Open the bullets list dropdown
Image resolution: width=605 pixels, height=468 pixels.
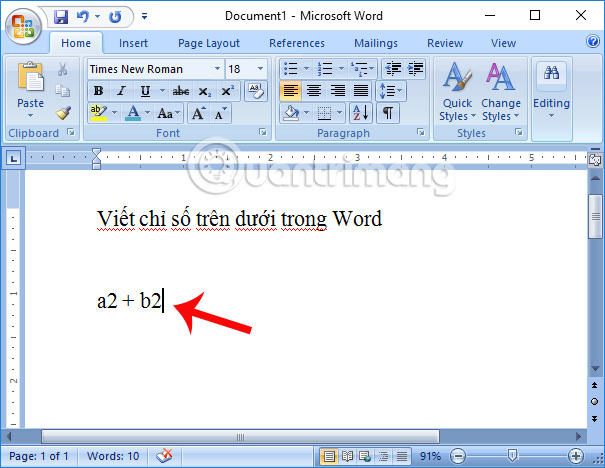(x=306, y=69)
